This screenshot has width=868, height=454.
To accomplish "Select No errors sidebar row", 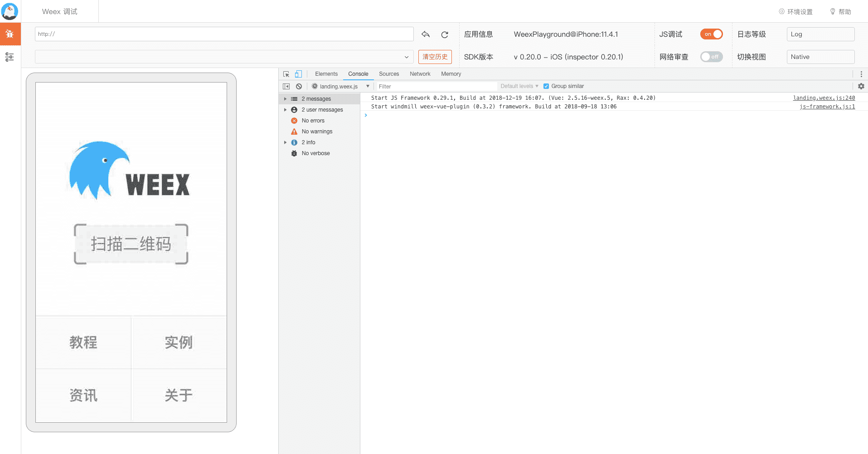I will click(x=319, y=121).
